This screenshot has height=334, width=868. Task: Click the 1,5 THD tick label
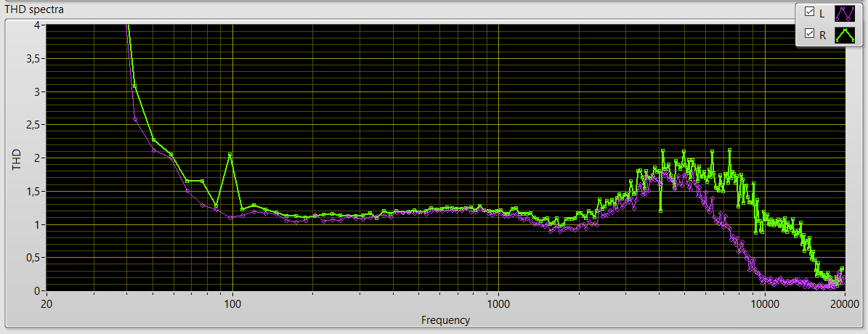tap(33, 191)
